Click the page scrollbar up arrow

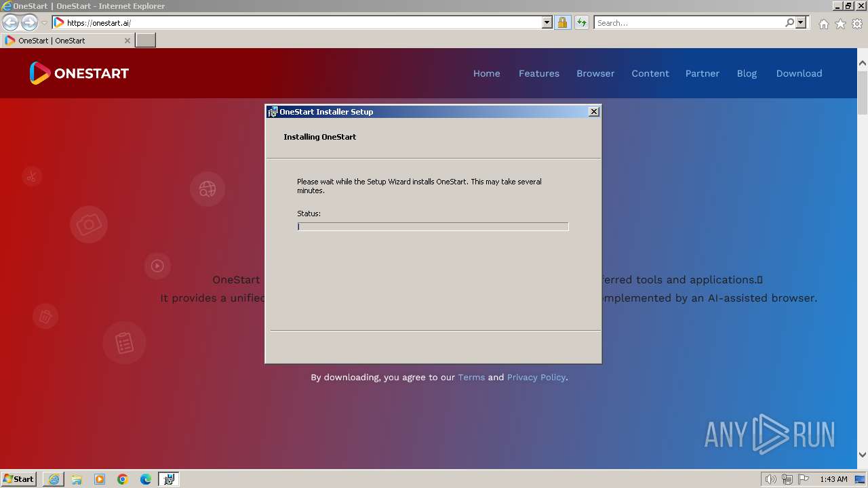click(863, 63)
